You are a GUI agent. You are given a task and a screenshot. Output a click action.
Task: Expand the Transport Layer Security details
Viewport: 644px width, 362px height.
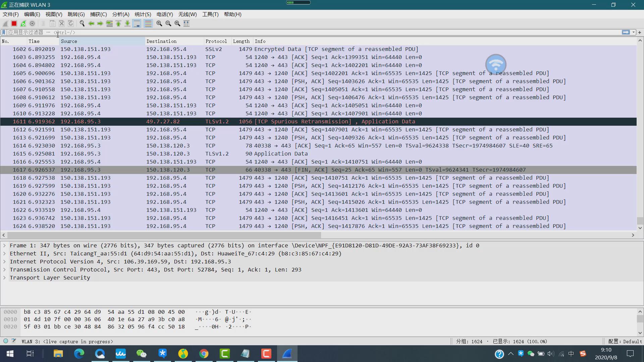[x=5, y=278]
